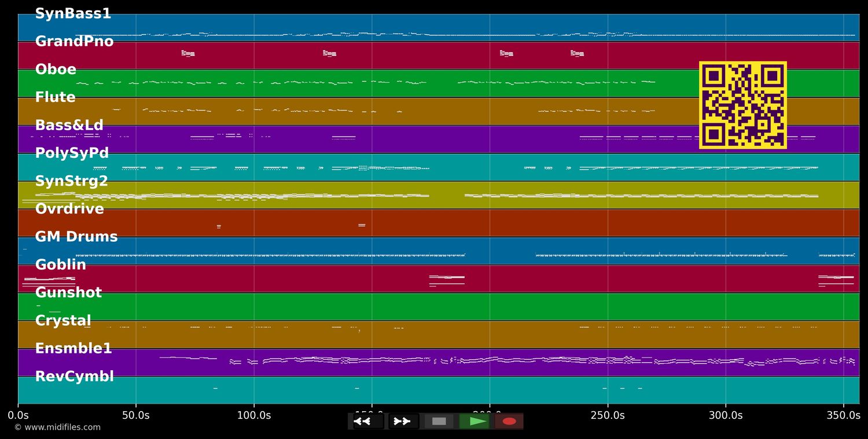Image resolution: width=868 pixels, height=439 pixels.
Task: Jump to the 0.0s time marker
Action: click(18, 415)
